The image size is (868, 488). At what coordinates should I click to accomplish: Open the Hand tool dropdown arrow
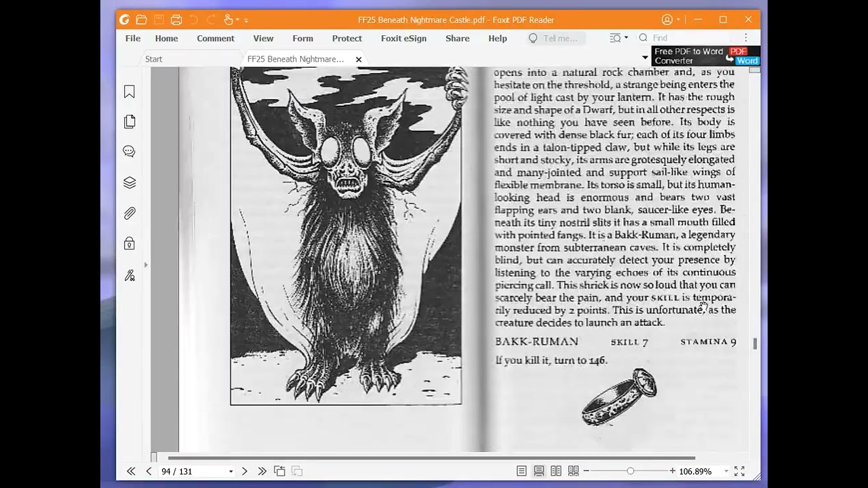click(237, 20)
